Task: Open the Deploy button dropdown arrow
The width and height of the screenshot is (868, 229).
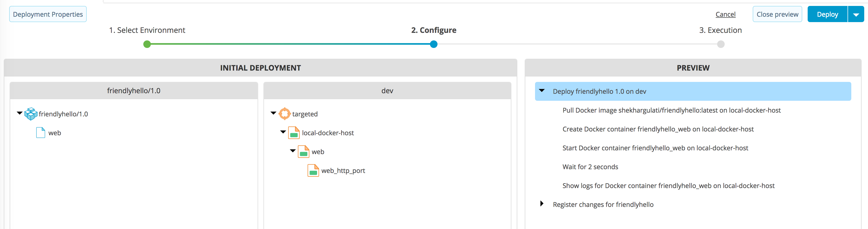Action: [x=856, y=15]
